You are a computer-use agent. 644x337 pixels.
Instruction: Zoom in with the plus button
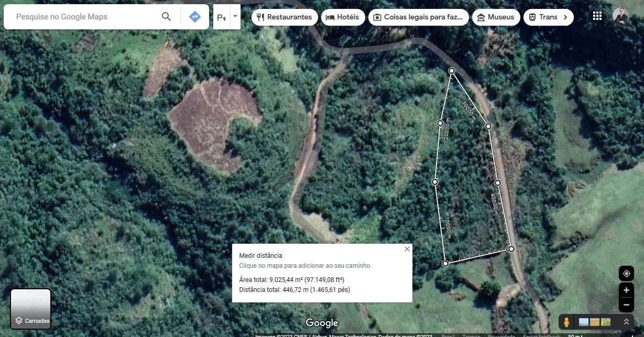(x=626, y=290)
